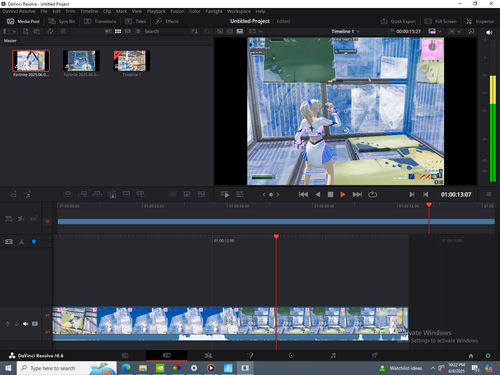Screen dimensions: 500x375
Task: Click the Split Clips scissors icon
Action: [22, 242]
